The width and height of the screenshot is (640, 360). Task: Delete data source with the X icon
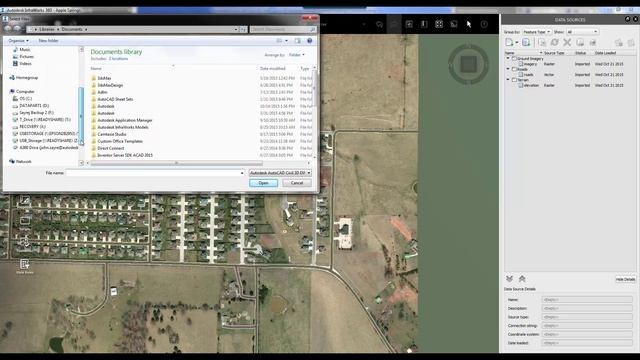pyautogui.click(x=567, y=42)
